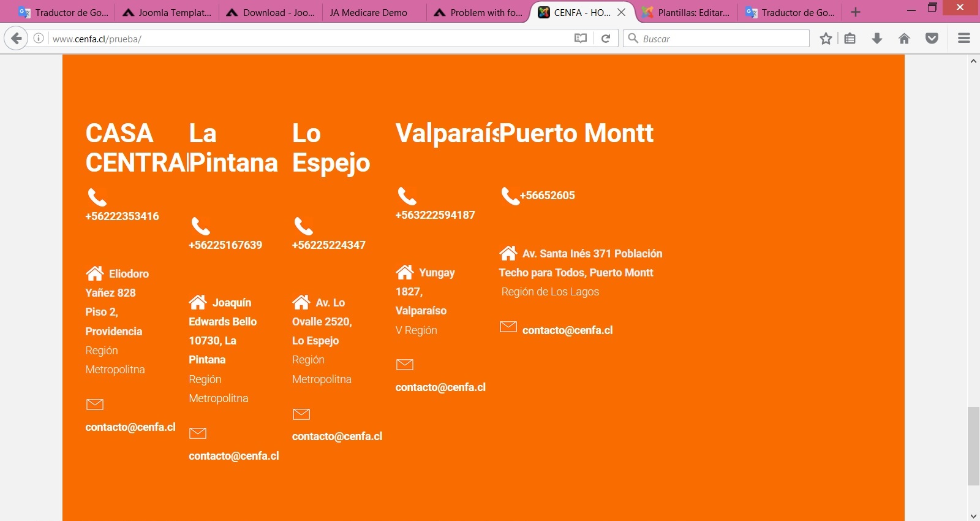Show bookmarks list icon
Viewport: 980px width, 521px height.
tap(850, 39)
